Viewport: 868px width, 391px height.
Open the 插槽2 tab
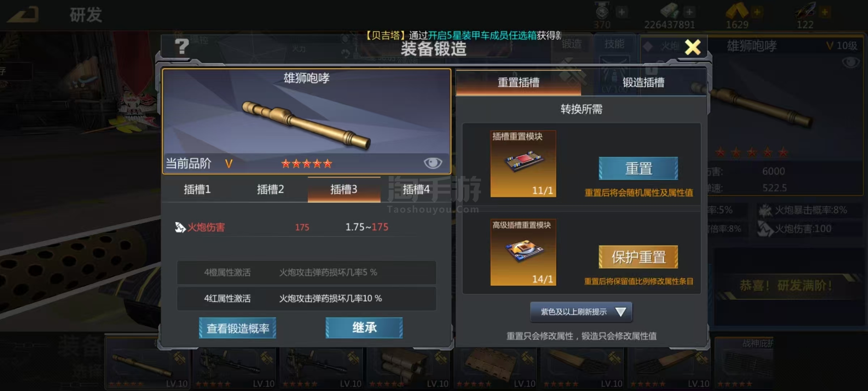pos(271,189)
